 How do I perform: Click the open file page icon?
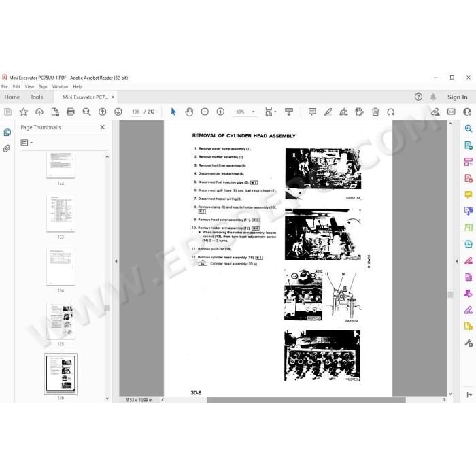click(55, 112)
